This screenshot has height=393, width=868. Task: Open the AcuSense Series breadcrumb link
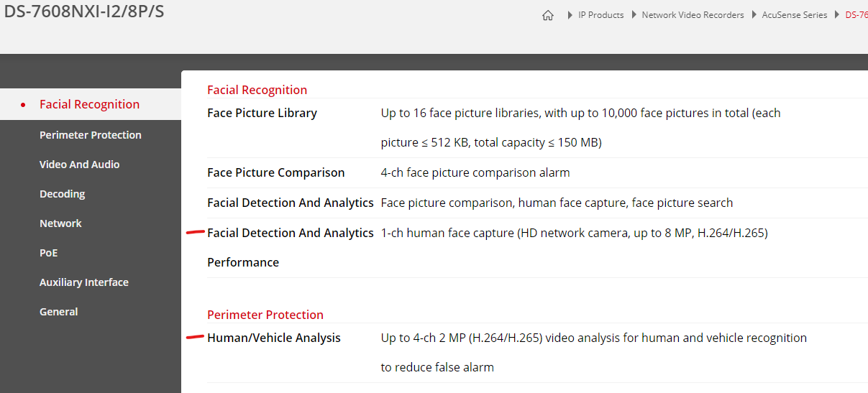point(794,15)
